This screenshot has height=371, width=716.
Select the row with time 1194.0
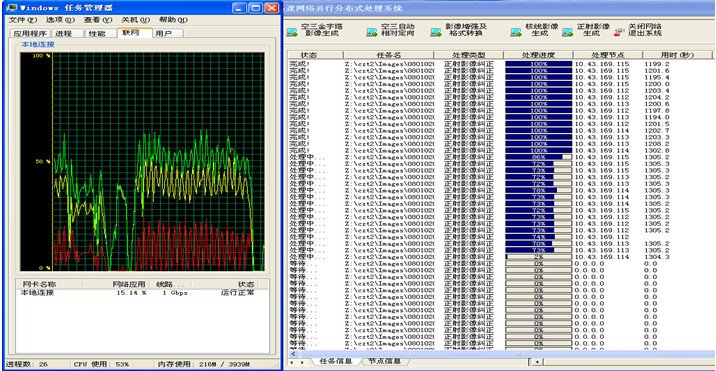coord(500,117)
